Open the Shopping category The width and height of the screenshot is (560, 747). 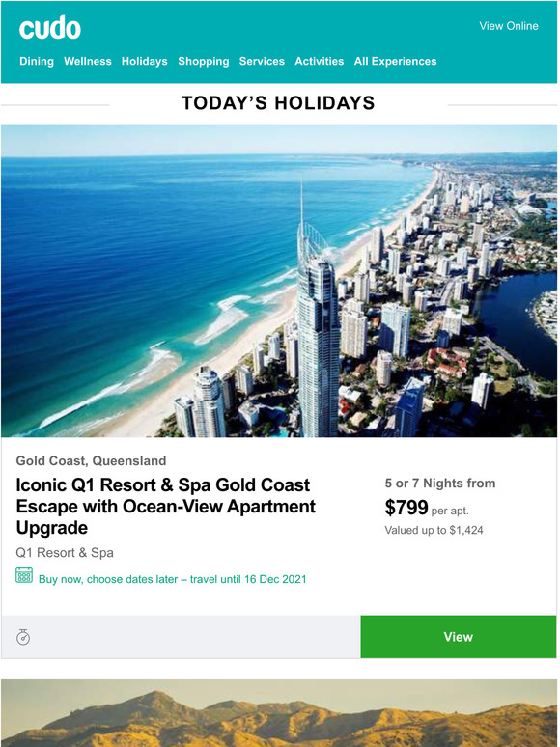tap(204, 61)
